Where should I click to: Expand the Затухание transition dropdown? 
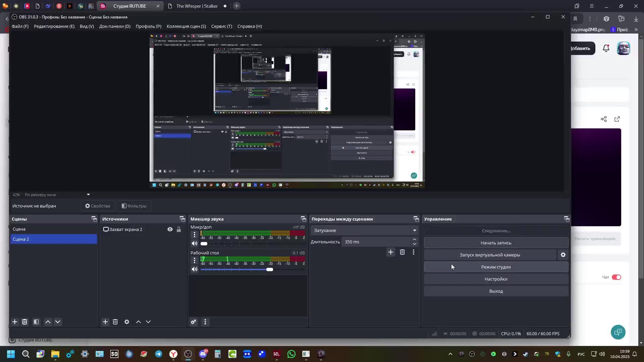click(415, 230)
